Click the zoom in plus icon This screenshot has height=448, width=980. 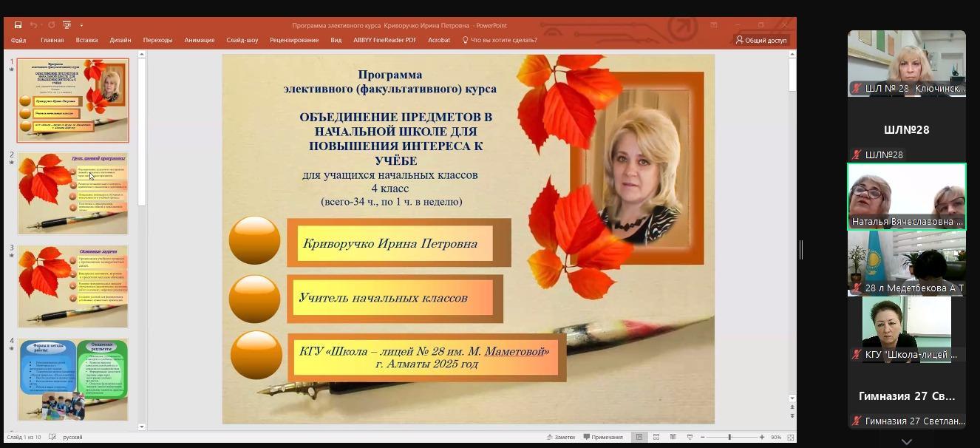(762, 437)
